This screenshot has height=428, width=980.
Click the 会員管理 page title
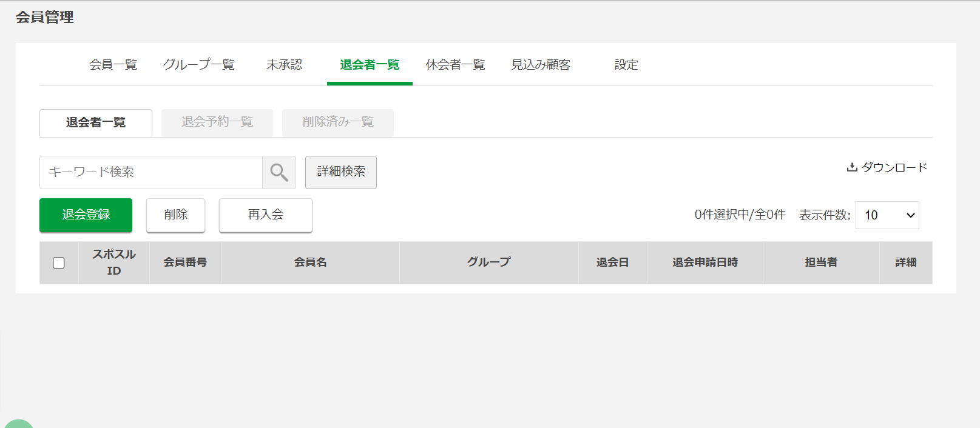point(45,18)
